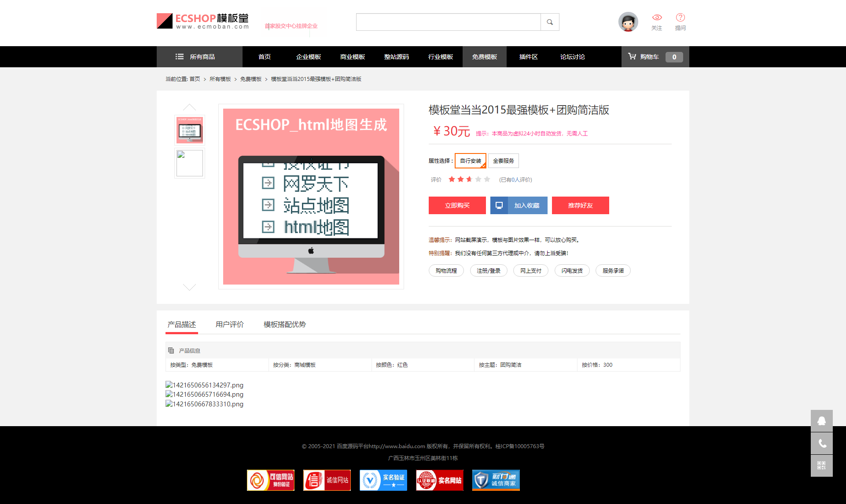Click the 1421650667833310.png image placeholder

click(x=205, y=404)
